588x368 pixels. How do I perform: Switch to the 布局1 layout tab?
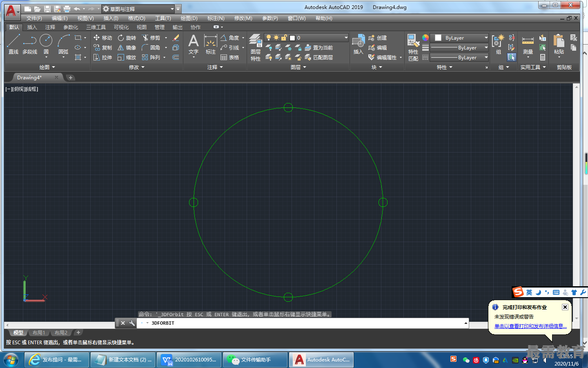[x=39, y=333]
